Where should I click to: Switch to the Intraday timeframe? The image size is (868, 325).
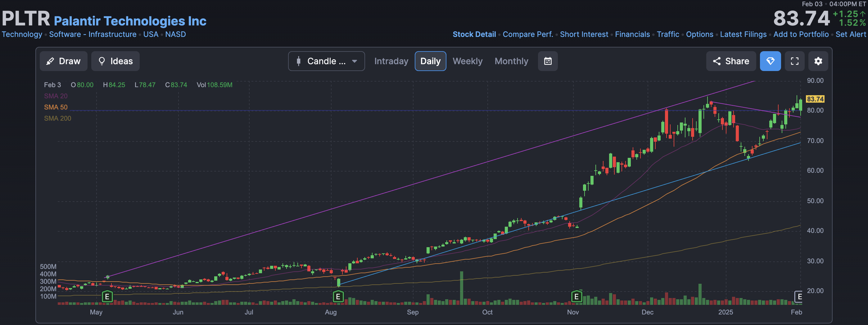391,61
